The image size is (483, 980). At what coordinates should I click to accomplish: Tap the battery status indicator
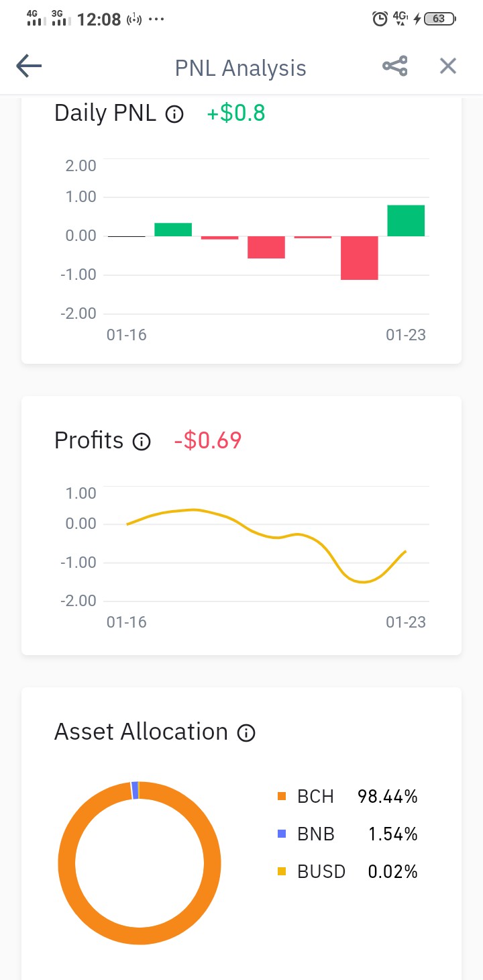(440, 19)
